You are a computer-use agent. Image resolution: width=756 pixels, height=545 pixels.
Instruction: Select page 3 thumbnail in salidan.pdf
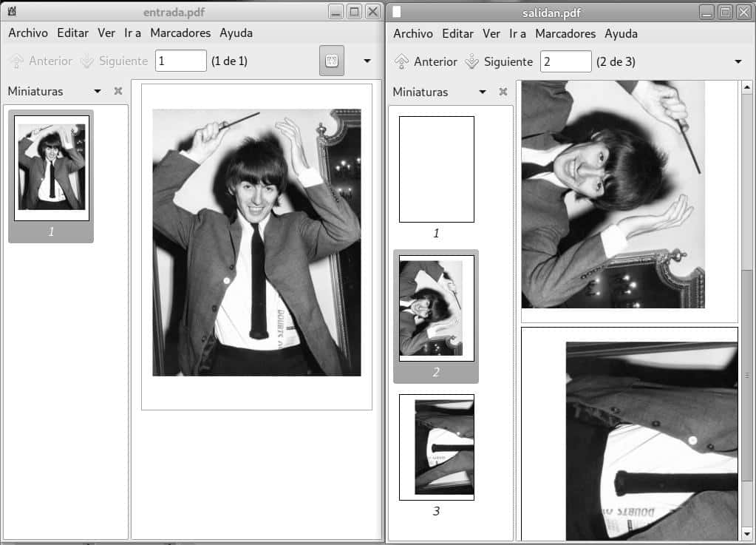tap(436, 447)
